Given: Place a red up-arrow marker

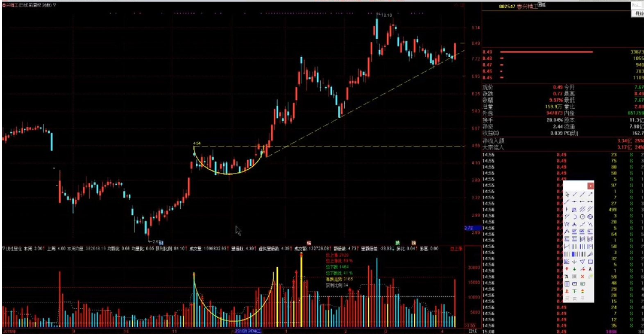Looking at the screenshot, I should (567, 269).
